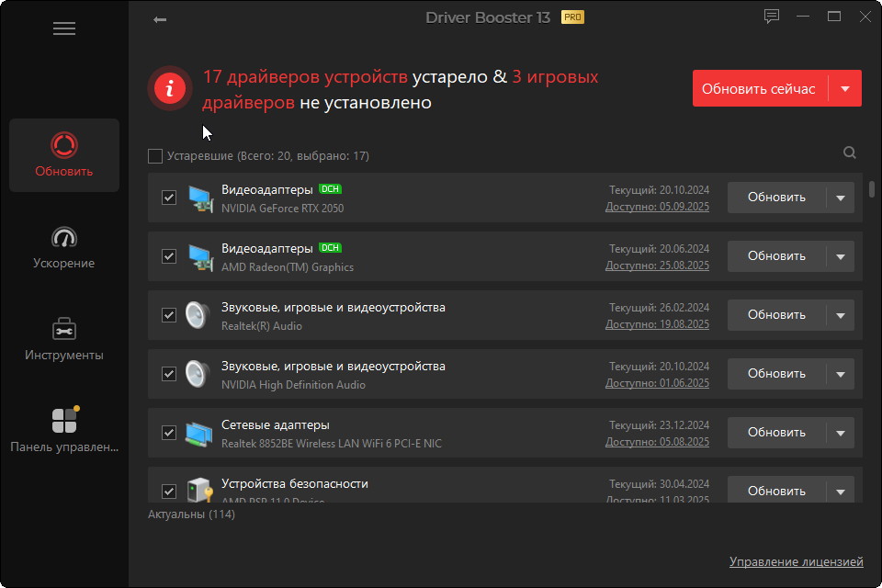The image size is (882, 588).
Task: Click AMD Radeon Graphics device icon
Action: (199, 257)
